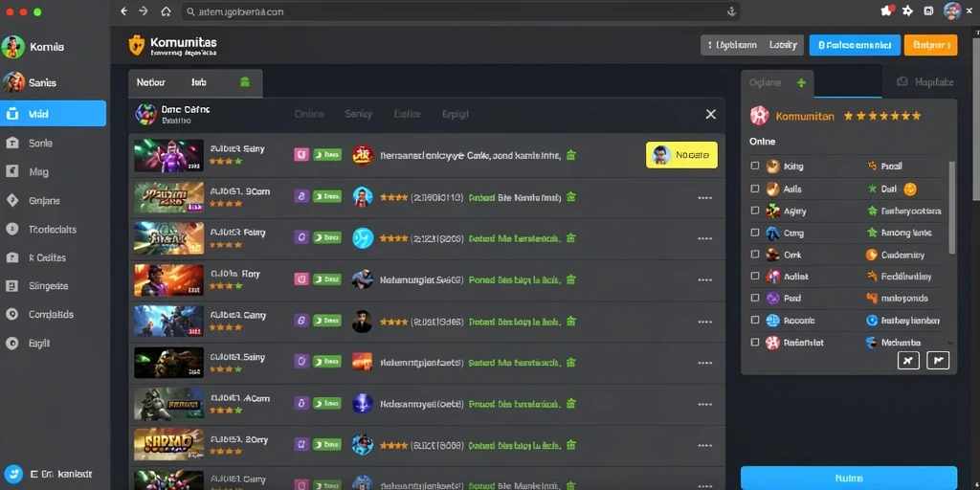Click the yellow Nodere button
The width and height of the screenshot is (980, 490).
(681, 154)
